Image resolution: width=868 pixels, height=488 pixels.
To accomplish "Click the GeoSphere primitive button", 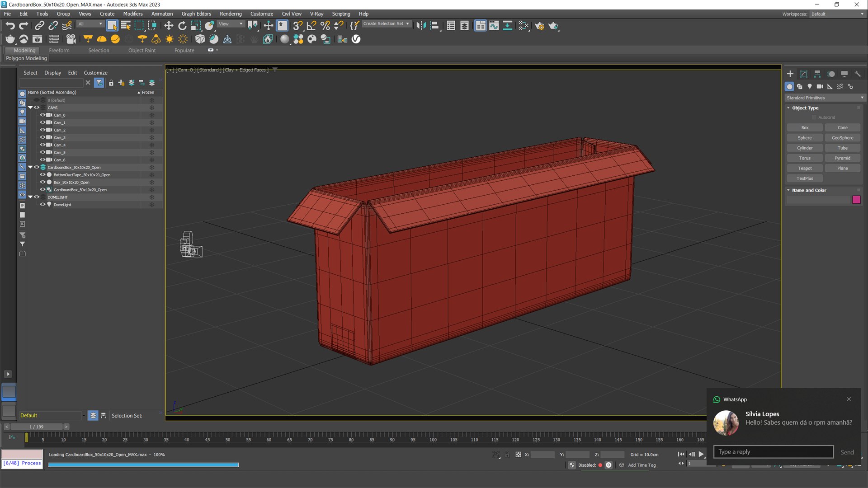I will pos(843,138).
